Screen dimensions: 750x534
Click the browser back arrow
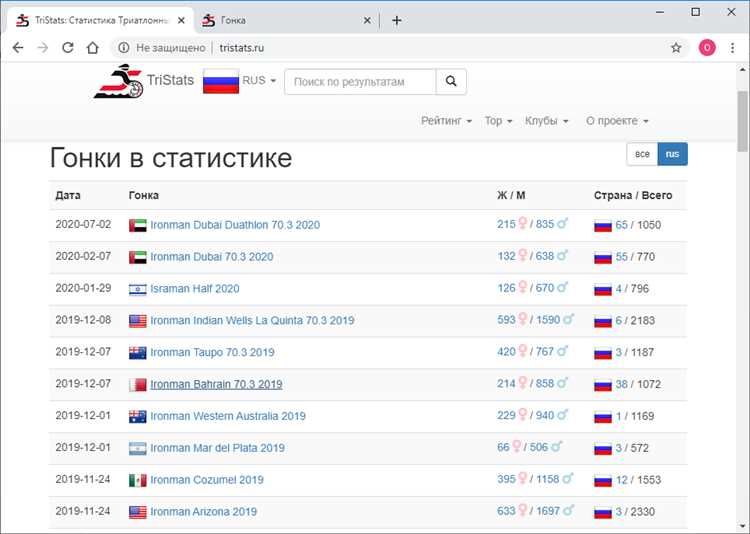(18, 48)
